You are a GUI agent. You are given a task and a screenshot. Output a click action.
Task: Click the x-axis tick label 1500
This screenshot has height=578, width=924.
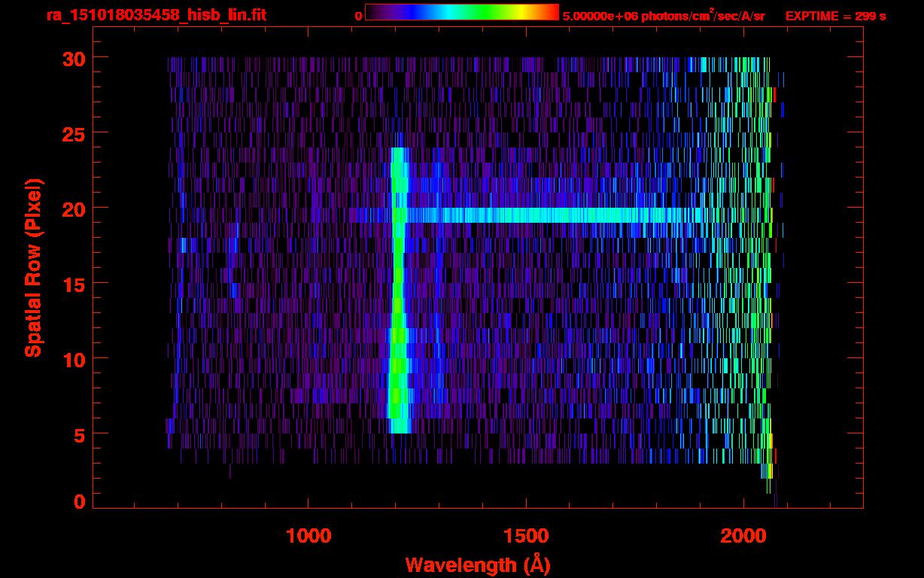coord(526,536)
